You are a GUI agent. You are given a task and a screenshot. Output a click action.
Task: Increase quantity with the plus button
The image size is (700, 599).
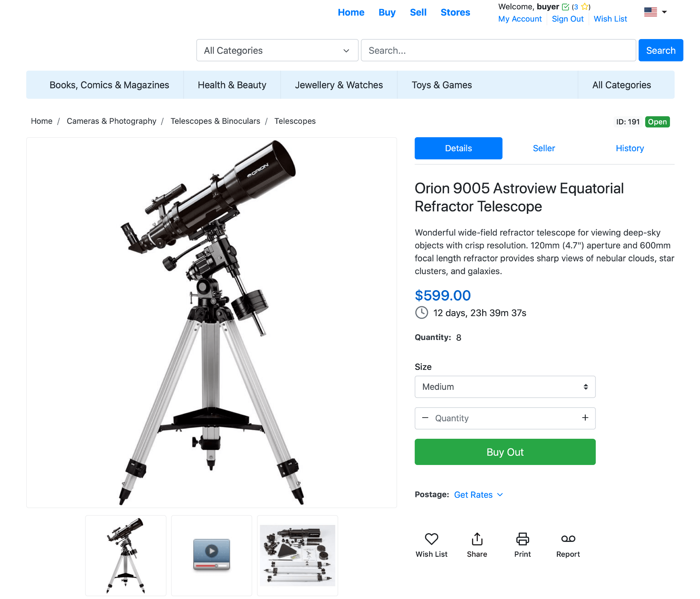pos(585,418)
